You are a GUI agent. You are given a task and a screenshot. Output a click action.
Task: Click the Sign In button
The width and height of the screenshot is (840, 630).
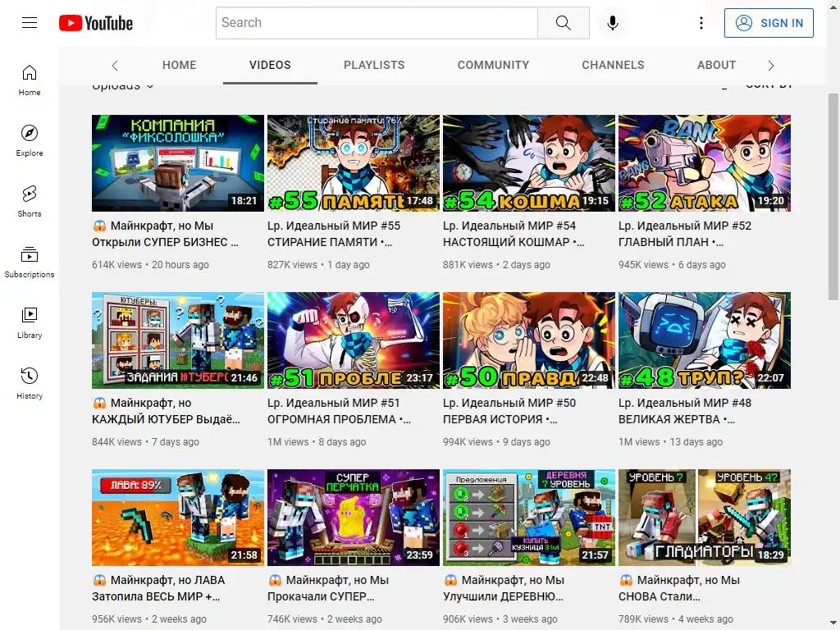coord(768,23)
